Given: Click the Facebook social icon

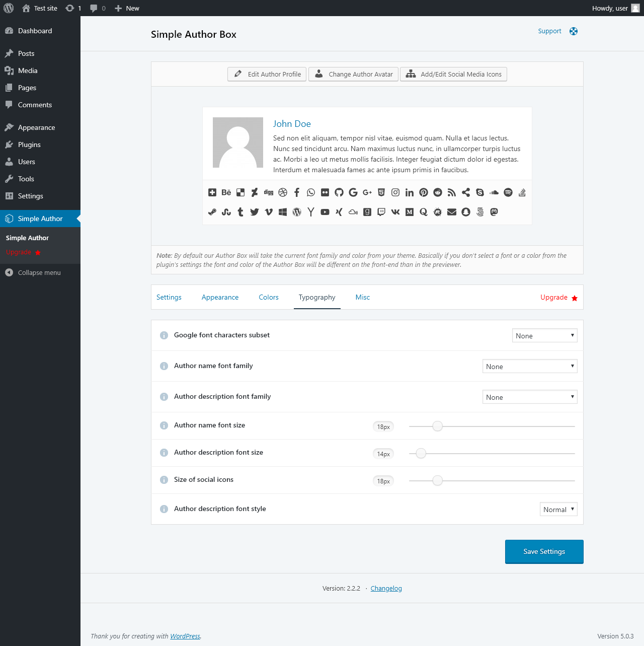Looking at the screenshot, I should [x=297, y=192].
